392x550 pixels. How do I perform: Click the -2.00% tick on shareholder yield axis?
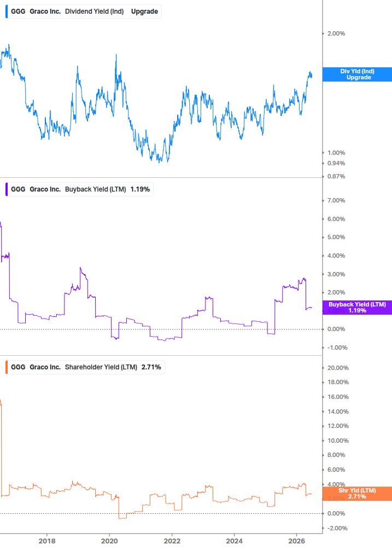(x=337, y=529)
